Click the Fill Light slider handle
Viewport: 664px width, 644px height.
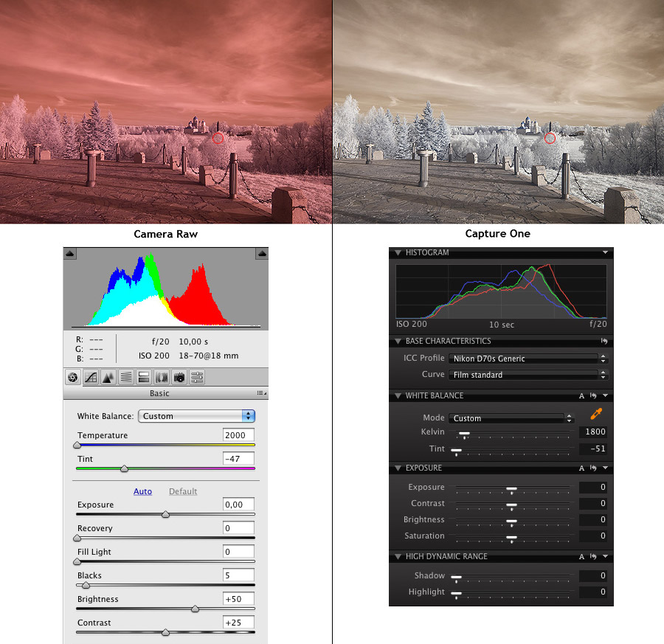coord(77,562)
